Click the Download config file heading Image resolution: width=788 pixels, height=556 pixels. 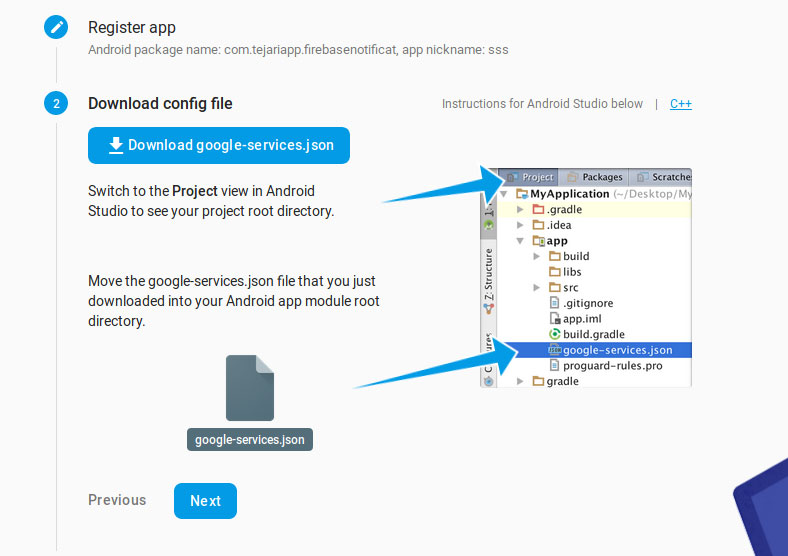[160, 104]
